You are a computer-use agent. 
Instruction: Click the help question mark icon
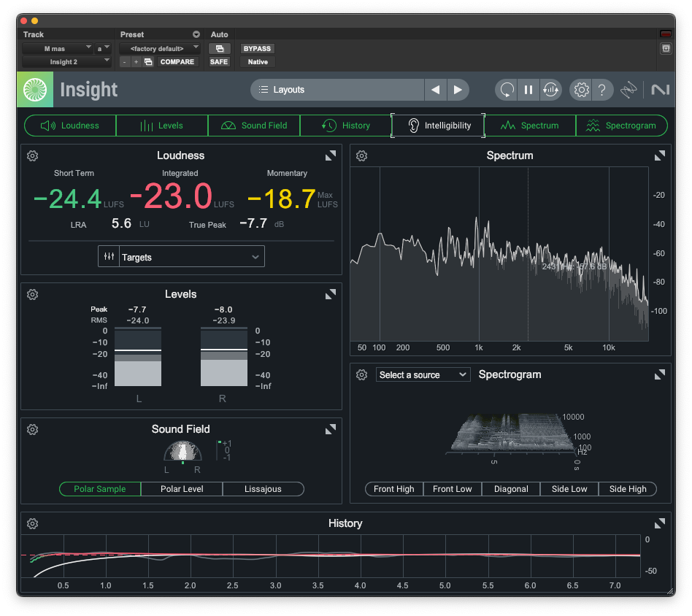(x=601, y=90)
